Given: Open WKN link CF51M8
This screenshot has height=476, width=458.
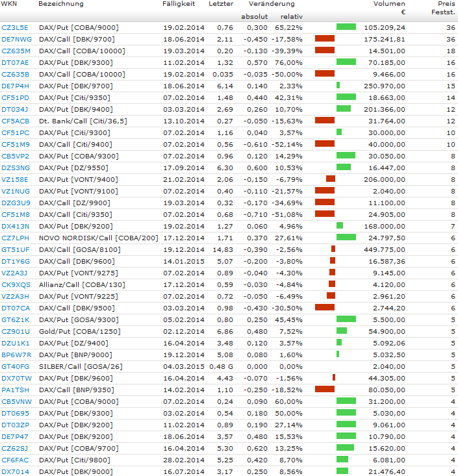Looking at the screenshot, I should click(16, 215).
